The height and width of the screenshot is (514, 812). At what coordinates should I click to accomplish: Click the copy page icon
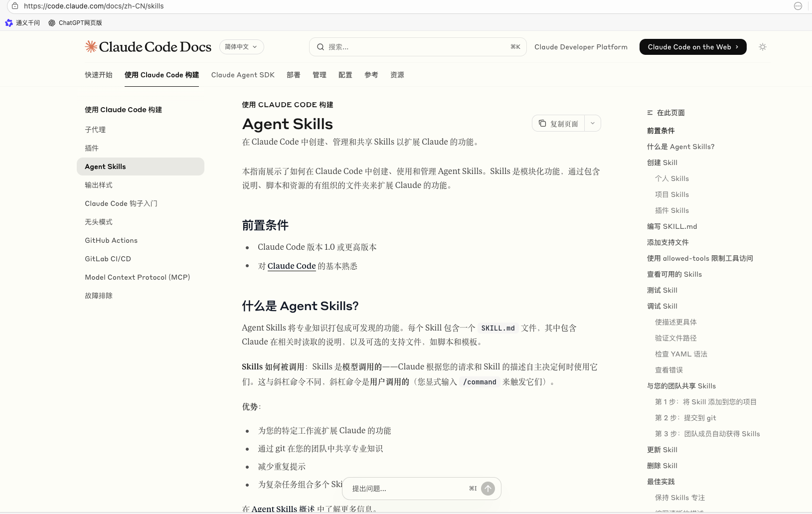click(x=542, y=124)
